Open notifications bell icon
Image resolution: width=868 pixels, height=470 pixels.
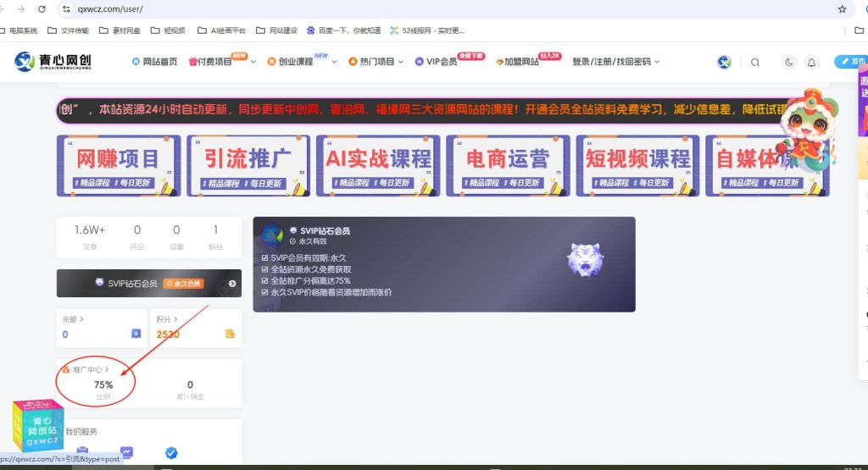pyautogui.click(x=811, y=63)
